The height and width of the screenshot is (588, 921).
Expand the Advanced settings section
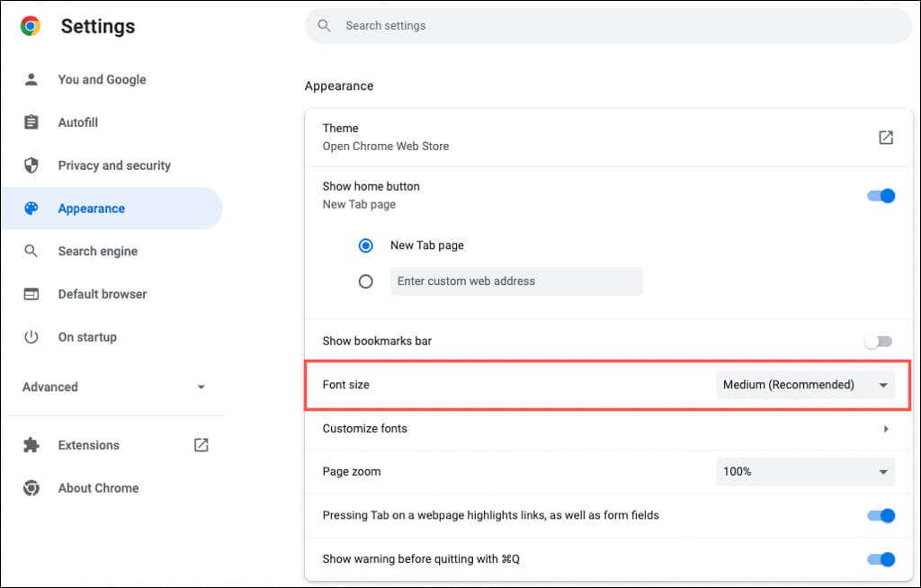coord(201,388)
